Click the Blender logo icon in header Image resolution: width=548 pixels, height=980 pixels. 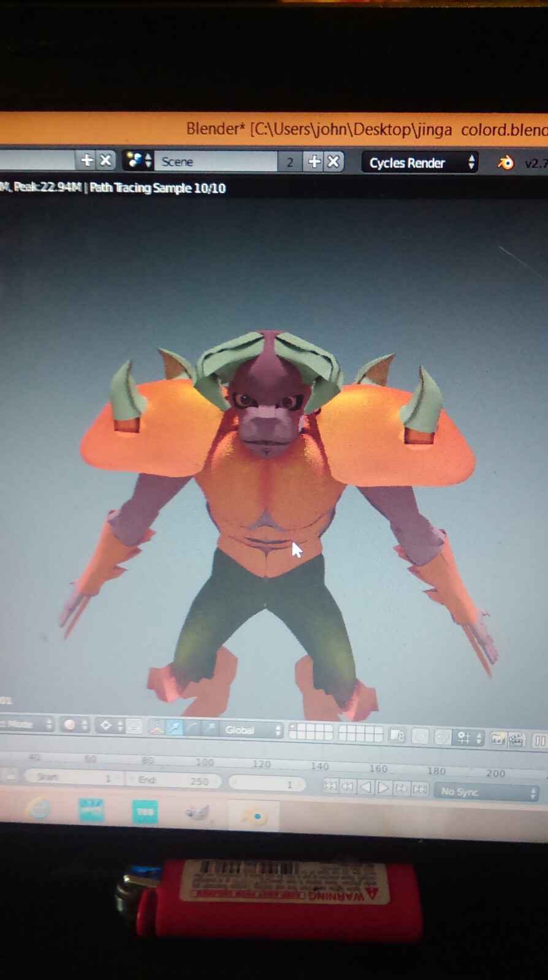tap(505, 163)
